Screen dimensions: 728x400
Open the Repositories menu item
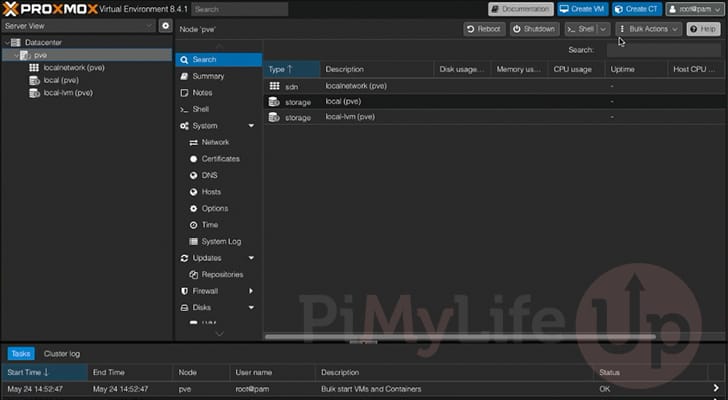(219, 275)
